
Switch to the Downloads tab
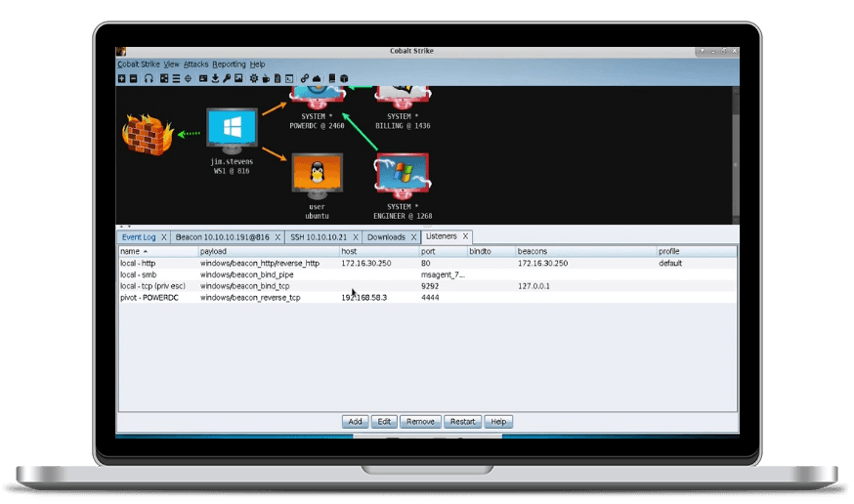(386, 237)
